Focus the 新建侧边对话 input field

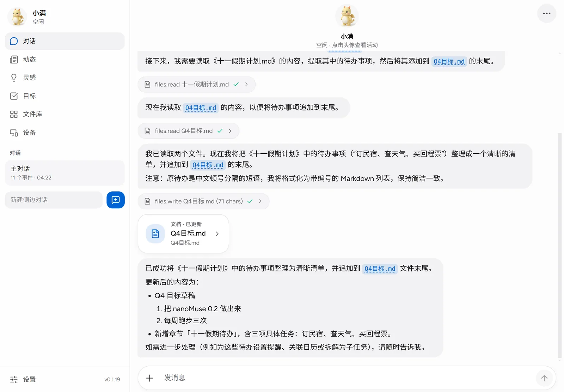(54, 200)
